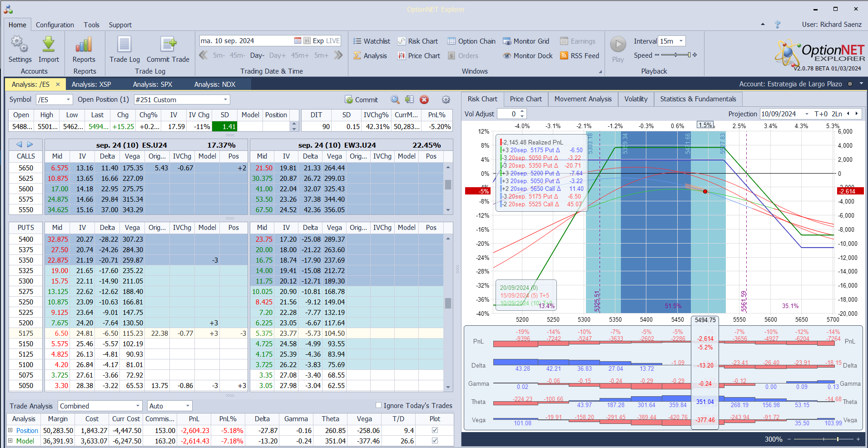868x448 pixels.
Task: Toggle Plot checkbox for Position row
Action: click(x=435, y=430)
